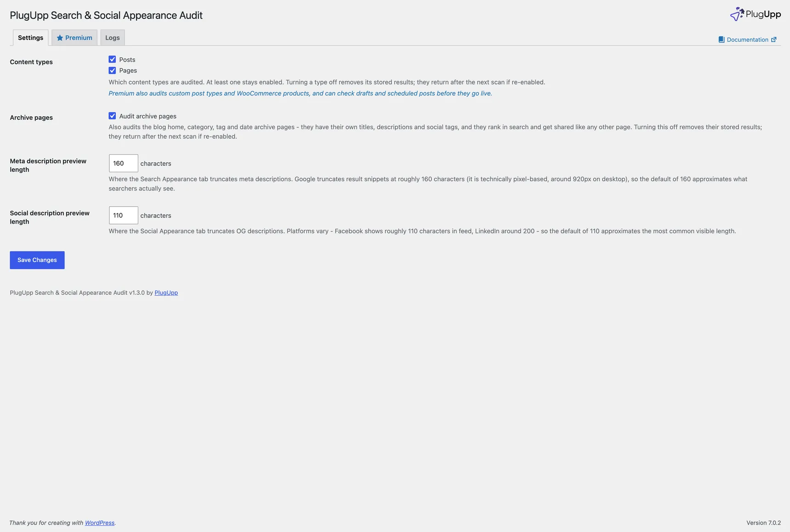Click the PlugUpp logo
Screen dimensions: 790x532
pyautogui.click(x=755, y=14)
